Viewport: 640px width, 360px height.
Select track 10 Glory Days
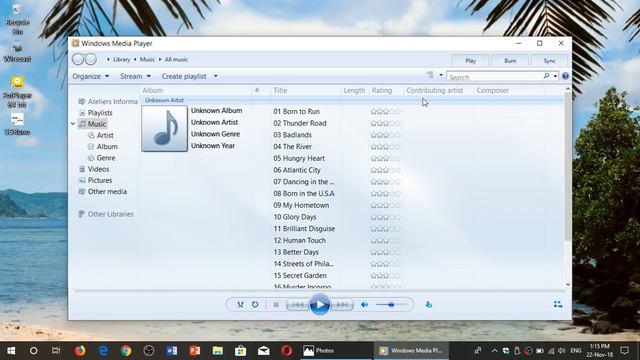[x=295, y=217]
